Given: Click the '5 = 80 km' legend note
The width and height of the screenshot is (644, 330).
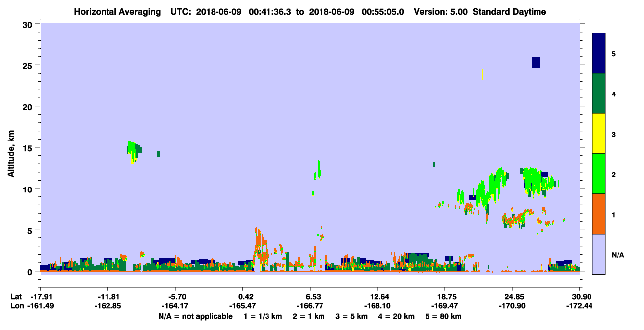Looking at the screenshot, I should (x=443, y=316).
